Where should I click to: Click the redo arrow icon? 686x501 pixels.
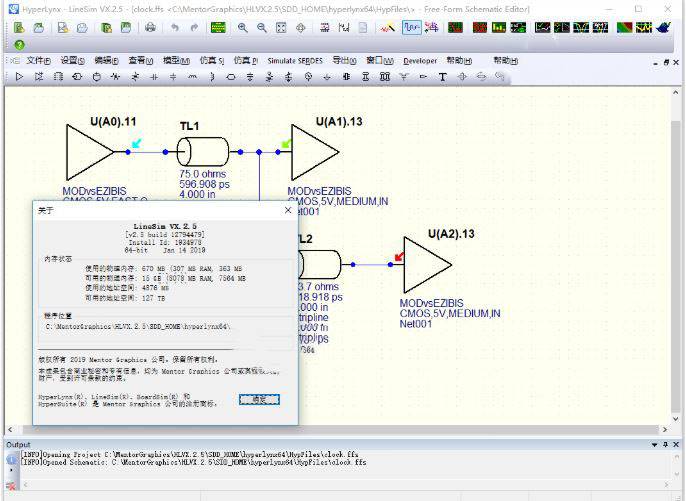coord(194,28)
